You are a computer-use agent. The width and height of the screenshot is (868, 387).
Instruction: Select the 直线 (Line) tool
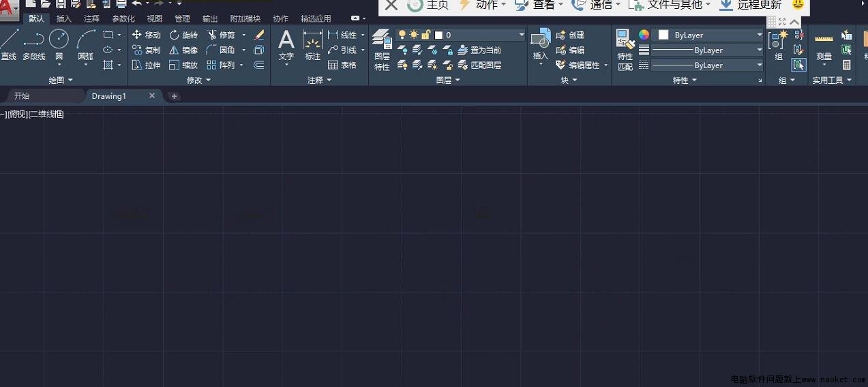(x=8, y=46)
